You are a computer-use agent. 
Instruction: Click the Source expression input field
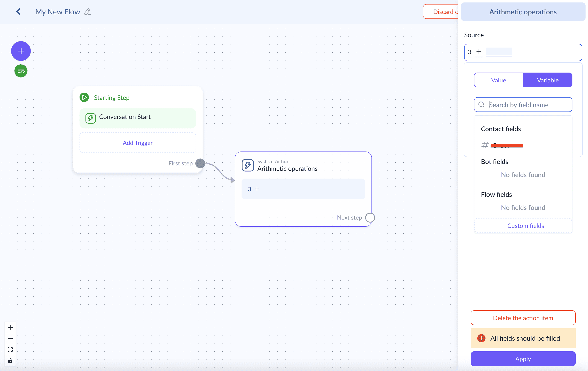523,52
